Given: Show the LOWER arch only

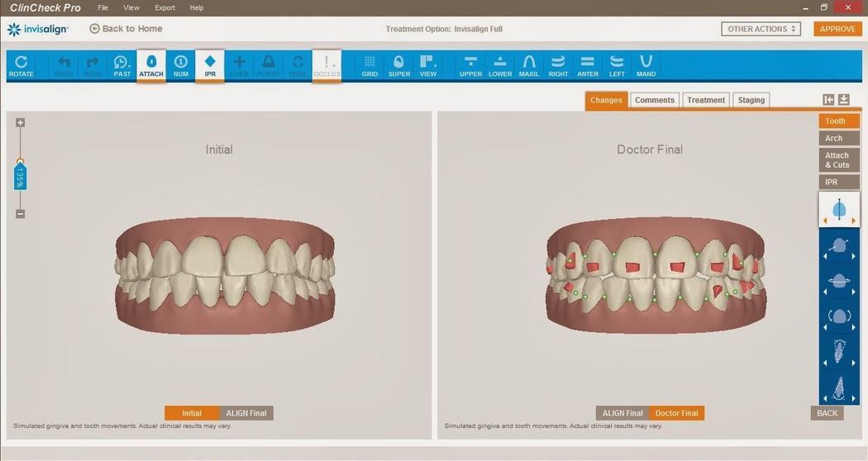Looking at the screenshot, I should (500, 66).
